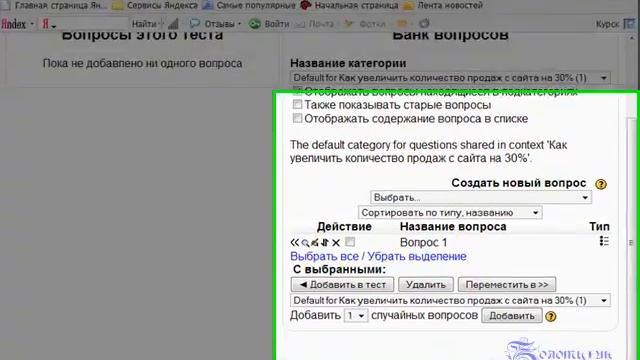Click the Убрать выделение link

[x=417, y=256]
